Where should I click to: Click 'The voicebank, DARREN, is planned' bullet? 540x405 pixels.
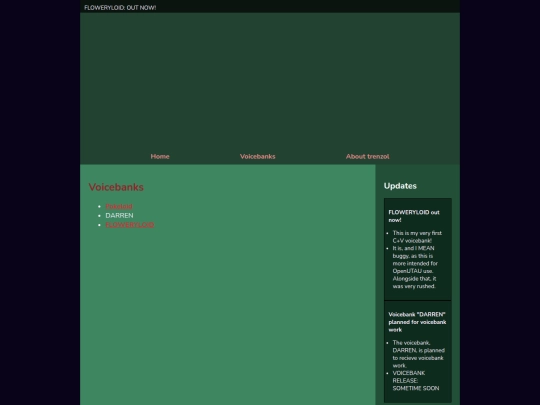pos(418,354)
